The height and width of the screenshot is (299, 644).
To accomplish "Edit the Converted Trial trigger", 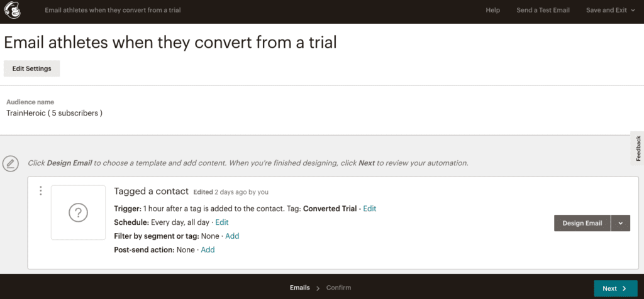I will pyautogui.click(x=369, y=209).
